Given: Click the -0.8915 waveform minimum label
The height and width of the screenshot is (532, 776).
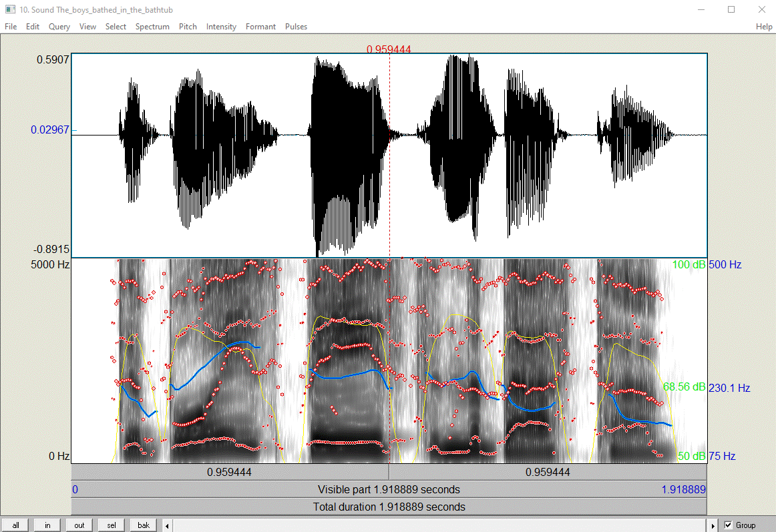Looking at the screenshot, I should click(51, 249).
